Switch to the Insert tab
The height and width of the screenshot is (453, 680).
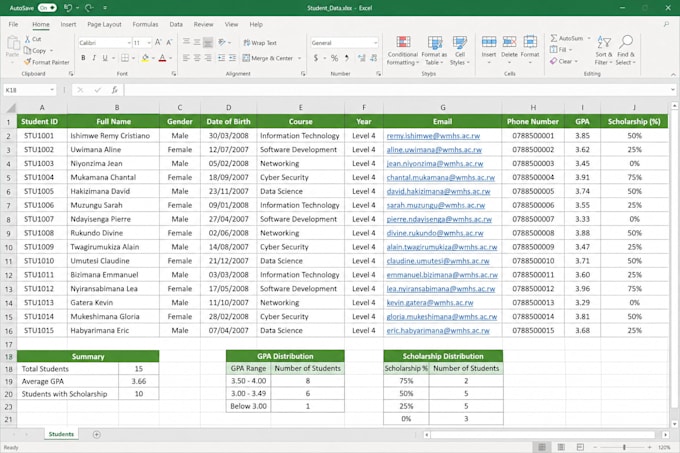click(68, 24)
